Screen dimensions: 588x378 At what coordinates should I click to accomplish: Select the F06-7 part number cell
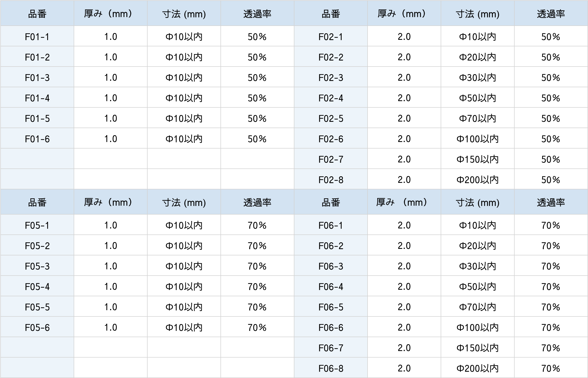(331, 348)
